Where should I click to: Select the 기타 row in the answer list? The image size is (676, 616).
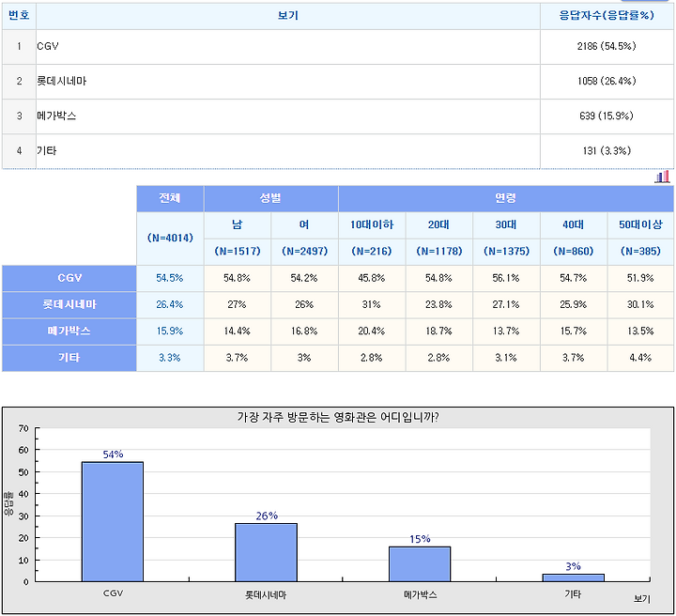click(x=338, y=151)
